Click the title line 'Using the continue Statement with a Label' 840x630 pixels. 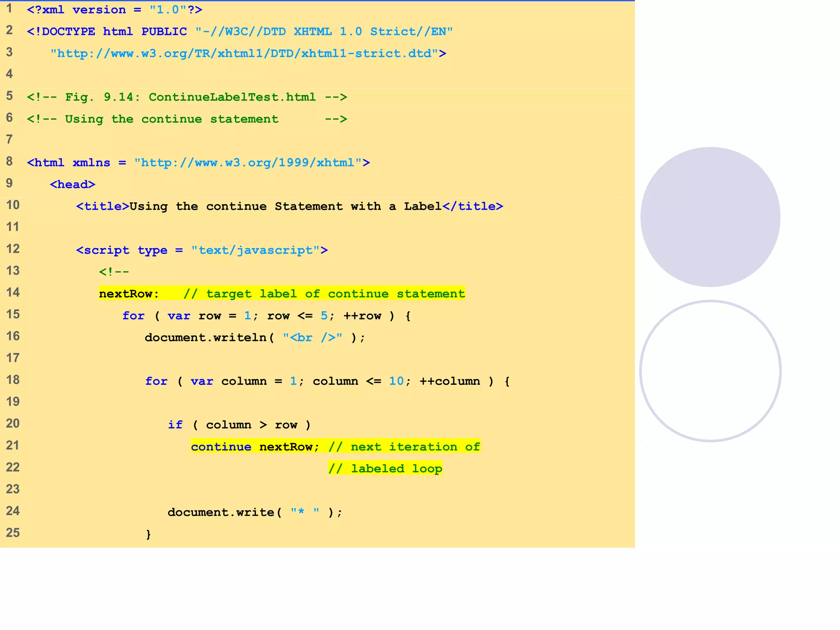[290, 206]
